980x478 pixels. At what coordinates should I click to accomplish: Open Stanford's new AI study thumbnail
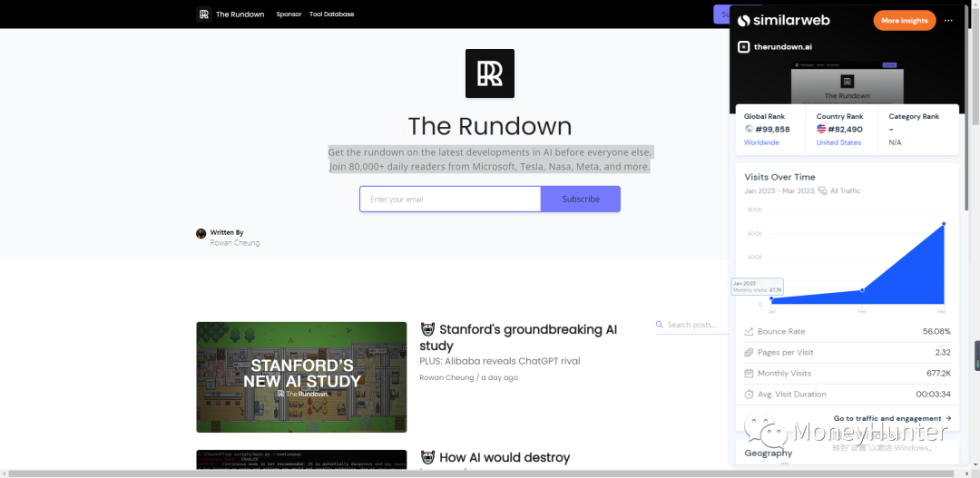point(301,377)
